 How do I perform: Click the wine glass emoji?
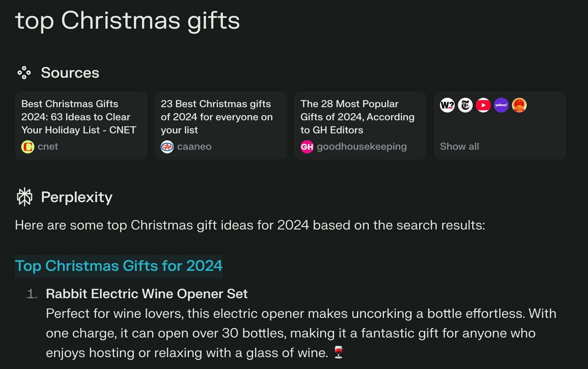pyautogui.click(x=339, y=352)
